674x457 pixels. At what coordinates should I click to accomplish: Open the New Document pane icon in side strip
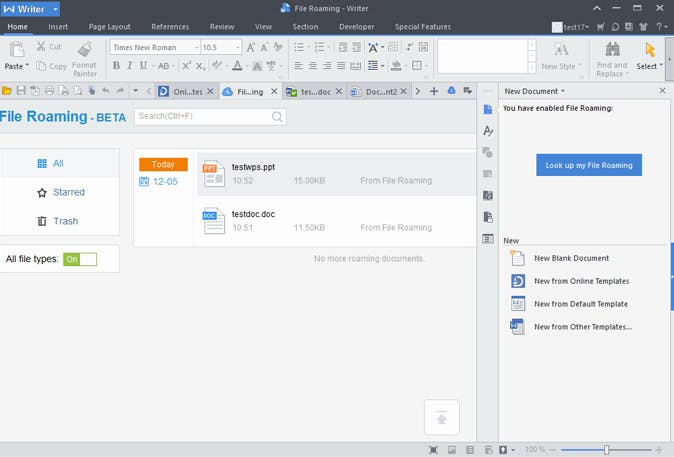pos(487,109)
